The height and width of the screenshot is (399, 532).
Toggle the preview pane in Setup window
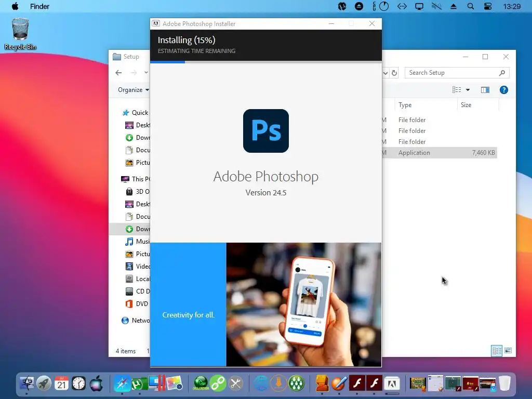[485, 90]
